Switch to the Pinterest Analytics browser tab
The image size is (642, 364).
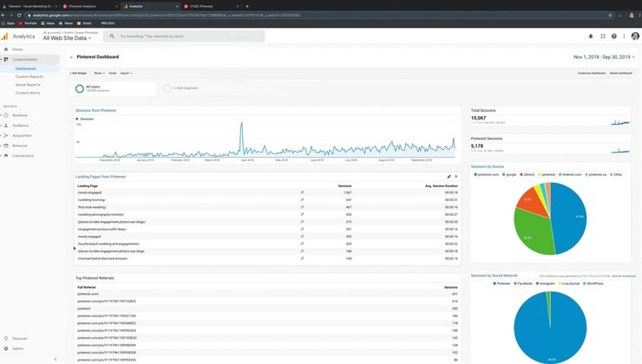coord(89,6)
